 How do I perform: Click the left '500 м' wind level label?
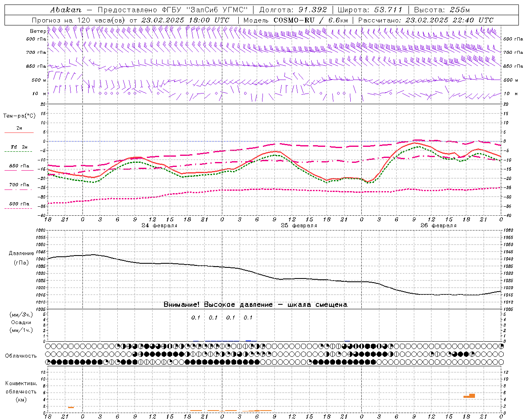tap(39, 80)
